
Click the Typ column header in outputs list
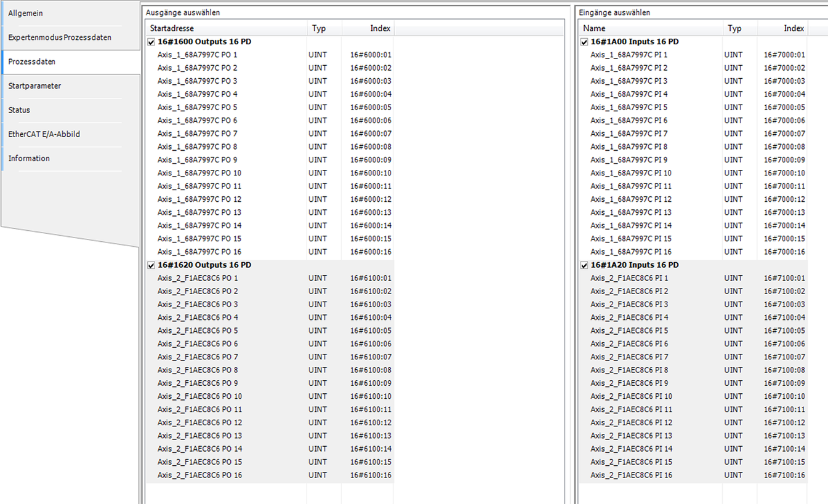(x=319, y=28)
